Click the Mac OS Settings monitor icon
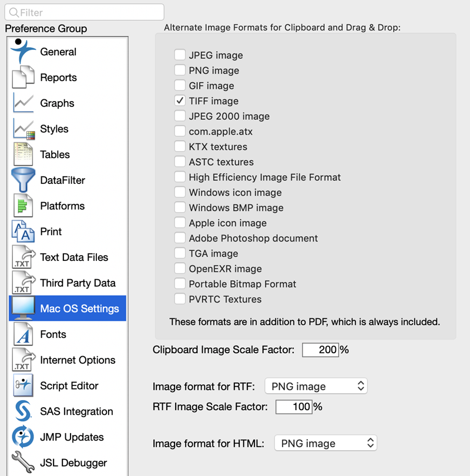Viewport: 470px width, 476px height. pos(23,308)
